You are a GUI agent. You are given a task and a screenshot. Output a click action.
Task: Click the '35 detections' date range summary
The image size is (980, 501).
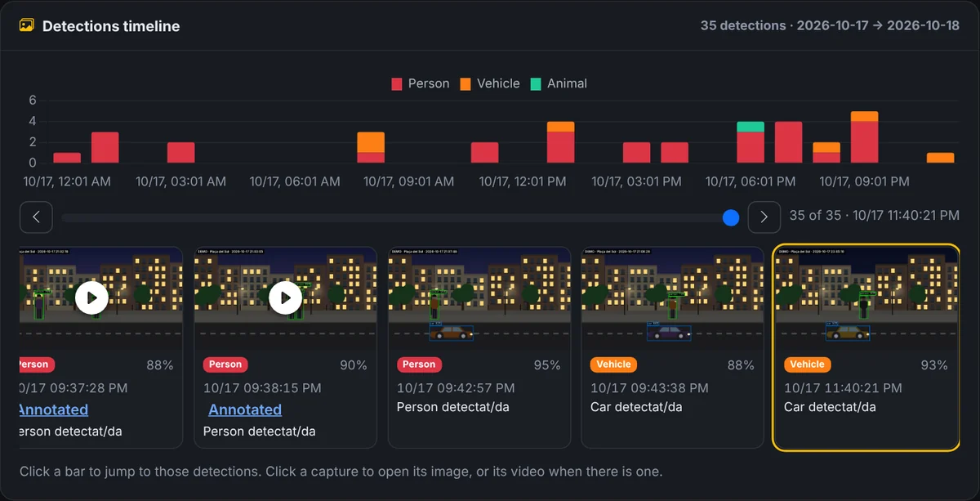point(831,25)
